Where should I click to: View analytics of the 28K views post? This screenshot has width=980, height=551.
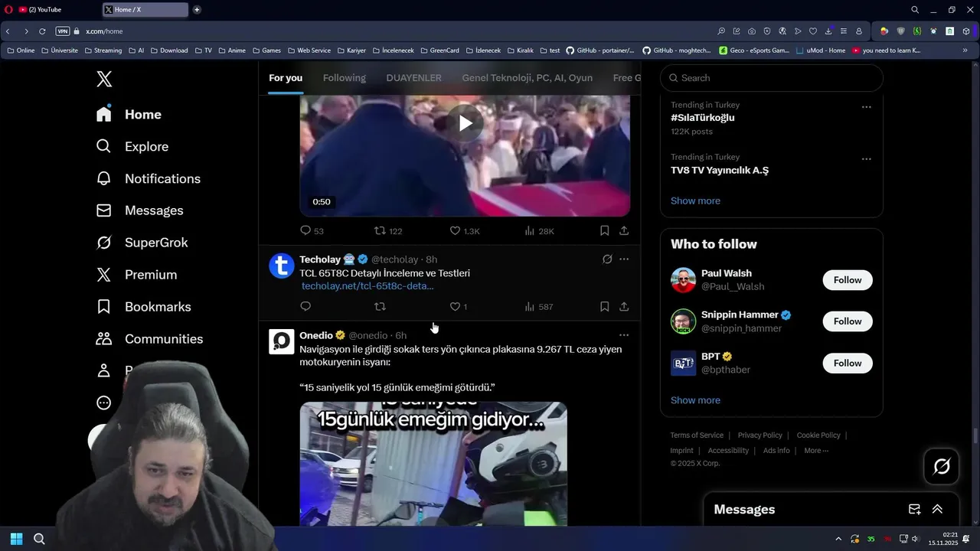coord(539,230)
